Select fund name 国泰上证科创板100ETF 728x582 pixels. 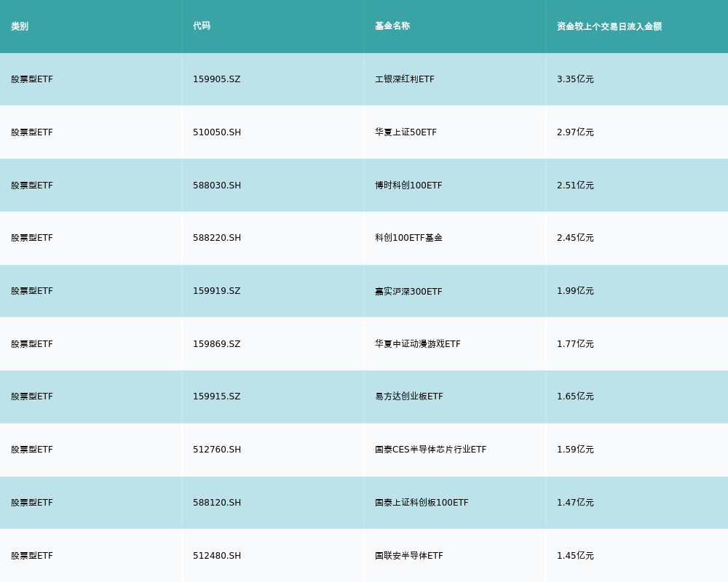(422, 503)
